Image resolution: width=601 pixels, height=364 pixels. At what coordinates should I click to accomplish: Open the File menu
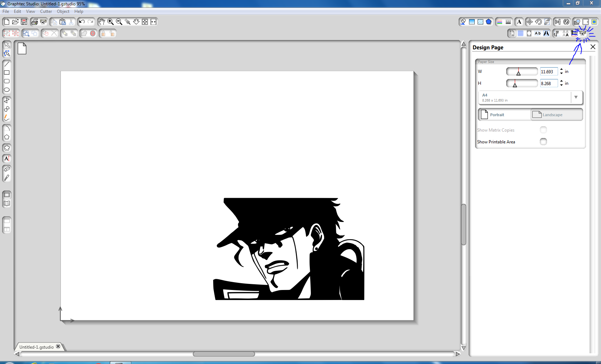(x=6, y=11)
